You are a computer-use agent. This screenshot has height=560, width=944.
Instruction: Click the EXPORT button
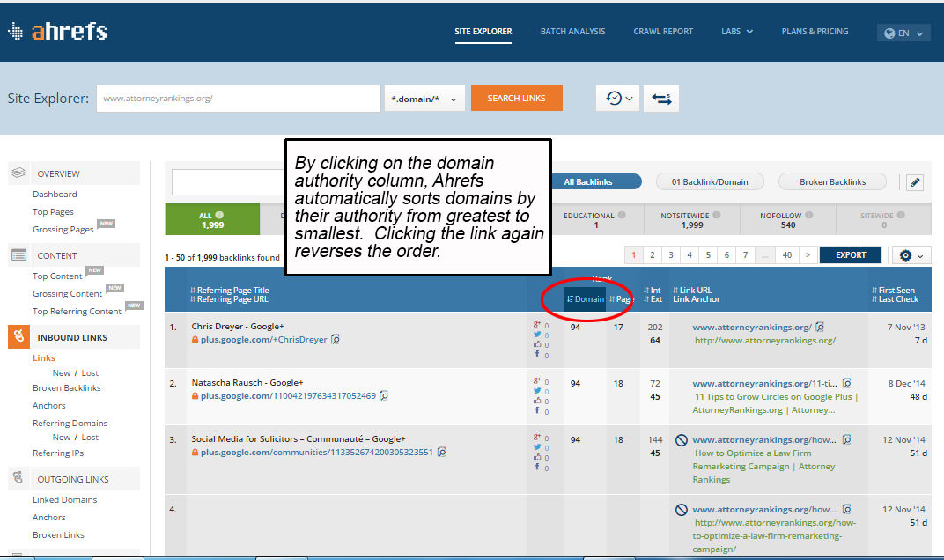click(850, 254)
